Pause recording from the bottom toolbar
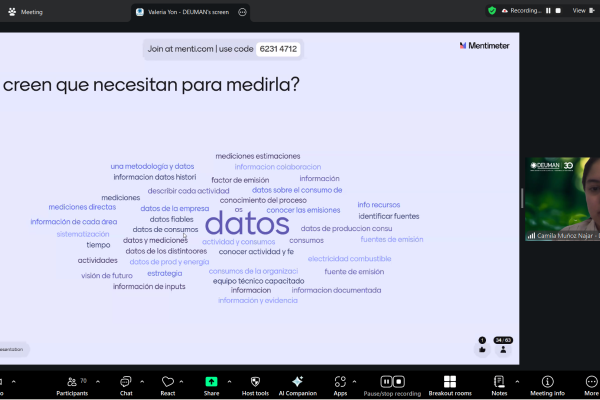 (386, 382)
